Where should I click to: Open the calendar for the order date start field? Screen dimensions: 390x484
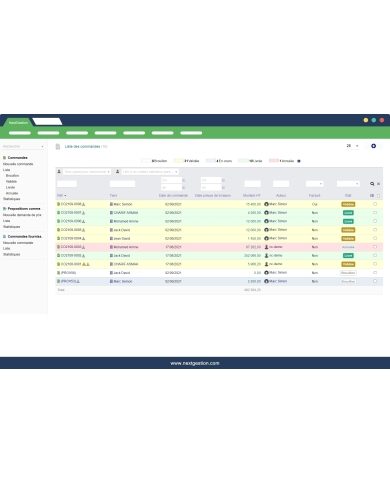point(183,180)
